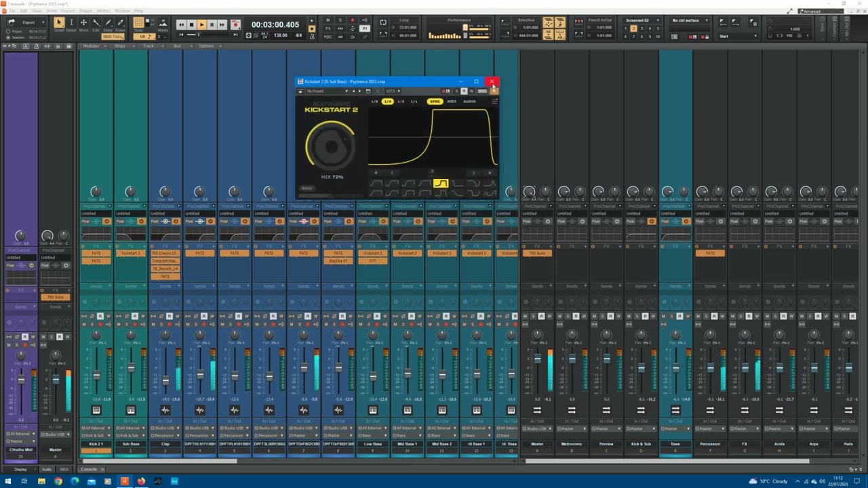Viewport: 868px width, 488px height.
Task: Set Kickstart rate to 1/8
Action: pyautogui.click(x=374, y=102)
